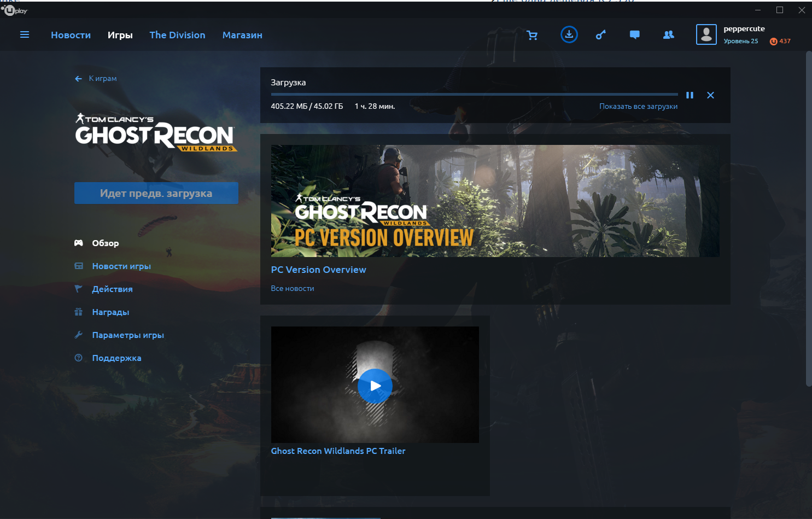Click the Загрузка heading text
The height and width of the screenshot is (519, 812).
click(x=288, y=83)
